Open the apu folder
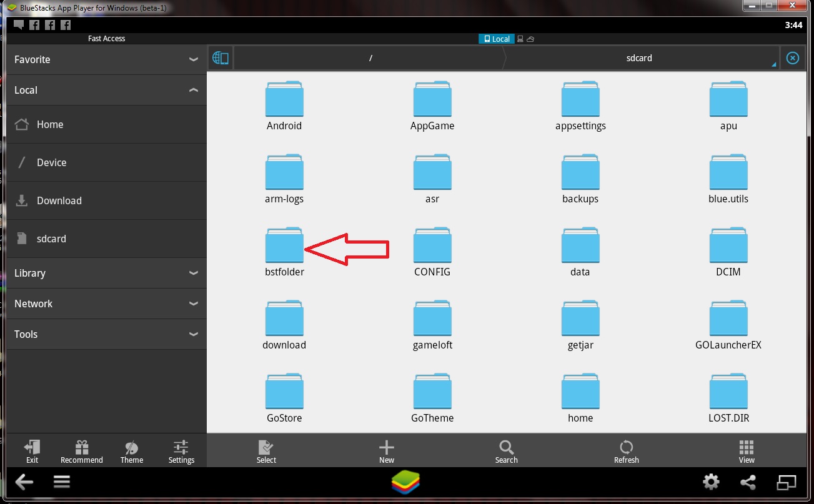Image resolution: width=814 pixels, height=504 pixels. [728, 106]
